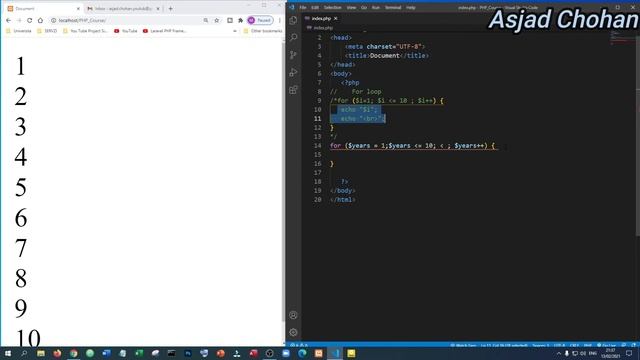The height and width of the screenshot is (360, 640).
Task: Click line number 16 in the gutter
Action: pos(318,164)
